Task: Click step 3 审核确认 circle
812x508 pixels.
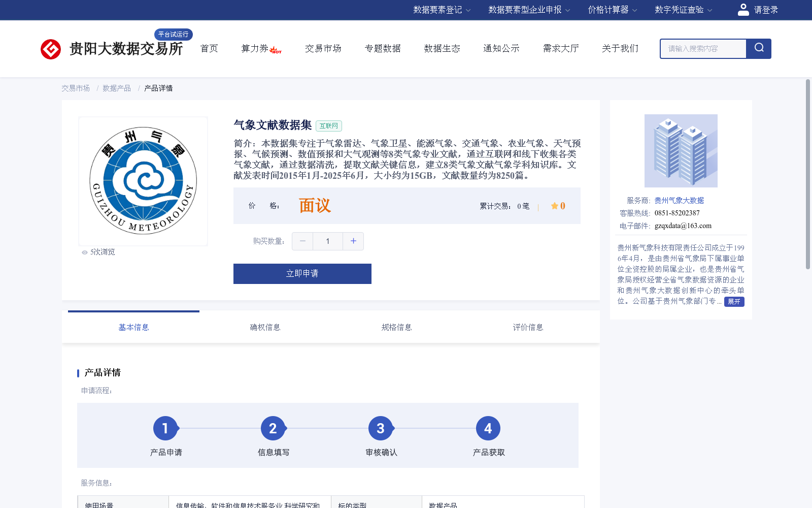Action: pos(381,429)
